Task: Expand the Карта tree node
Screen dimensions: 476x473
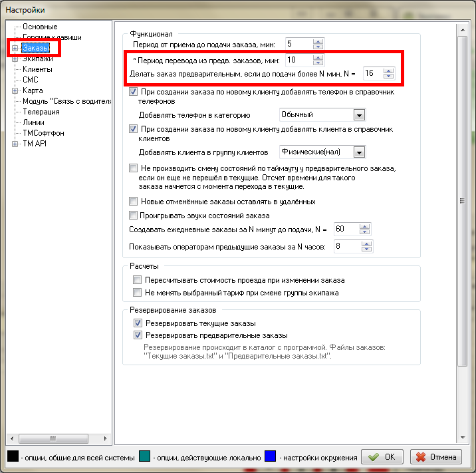Action: [15, 90]
